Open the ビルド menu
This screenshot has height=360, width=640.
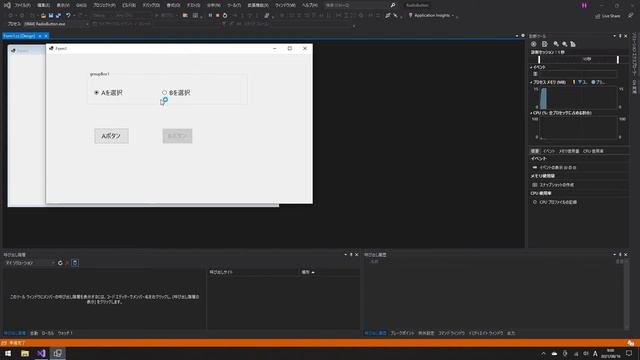[x=129, y=5]
